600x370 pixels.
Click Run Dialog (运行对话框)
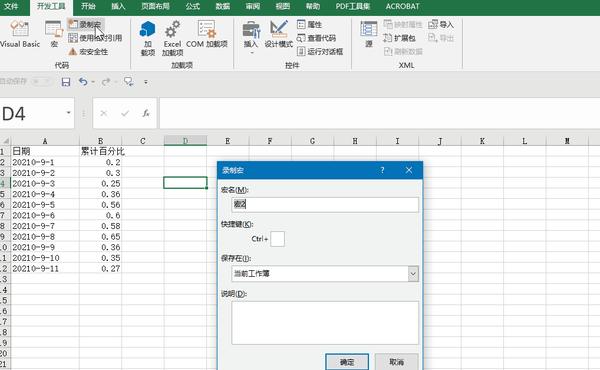coord(320,51)
